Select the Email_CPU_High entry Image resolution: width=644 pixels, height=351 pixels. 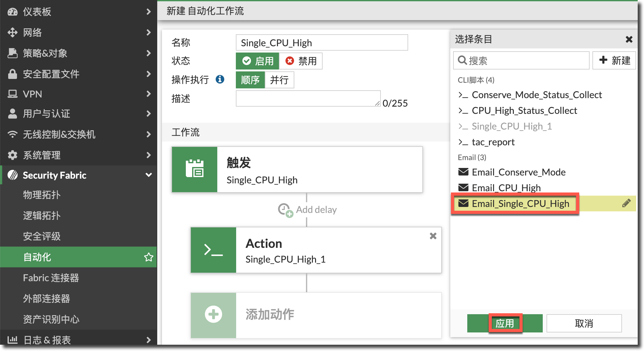[506, 188]
